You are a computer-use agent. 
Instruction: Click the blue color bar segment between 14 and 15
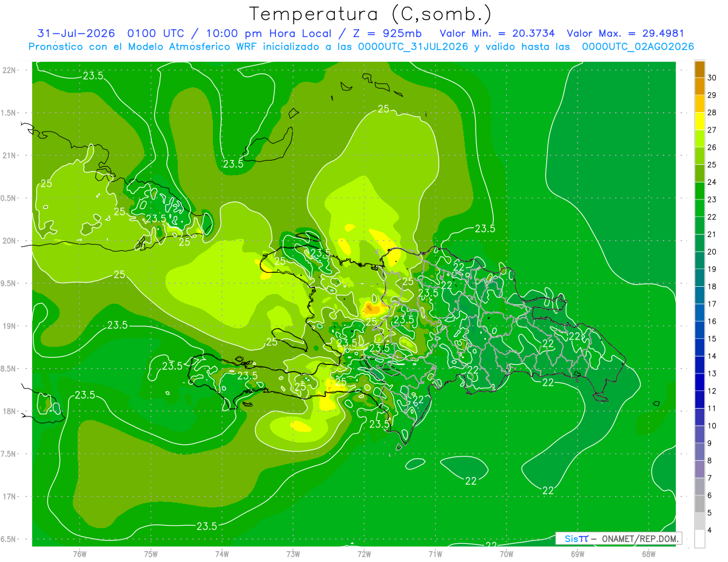click(x=699, y=347)
